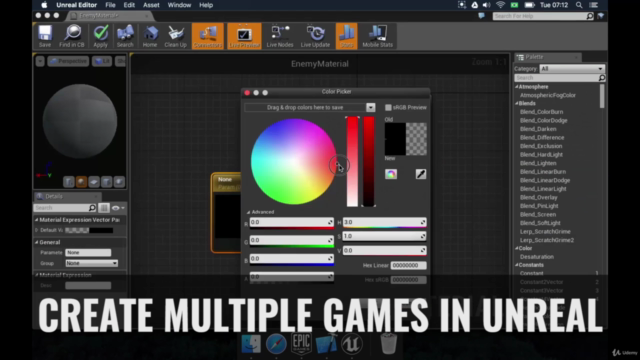Click Find in CB magnifier icon
Screen dimensions: 640x360
pyautogui.click(x=72, y=36)
